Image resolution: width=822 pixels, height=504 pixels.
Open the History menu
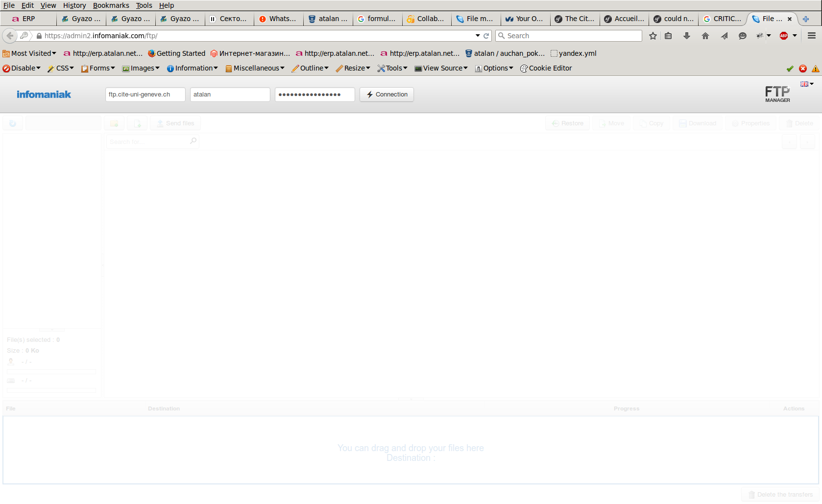click(x=74, y=5)
